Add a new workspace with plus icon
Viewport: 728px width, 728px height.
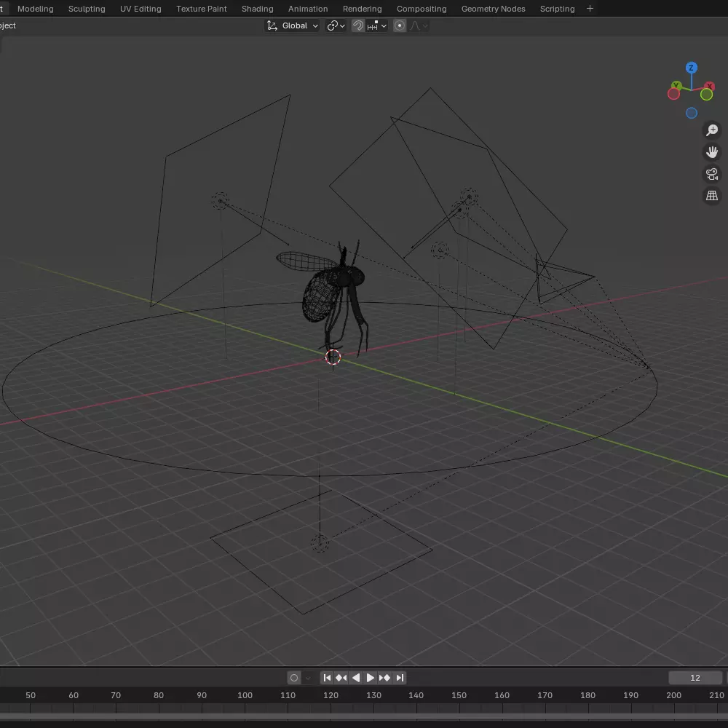coord(590,9)
